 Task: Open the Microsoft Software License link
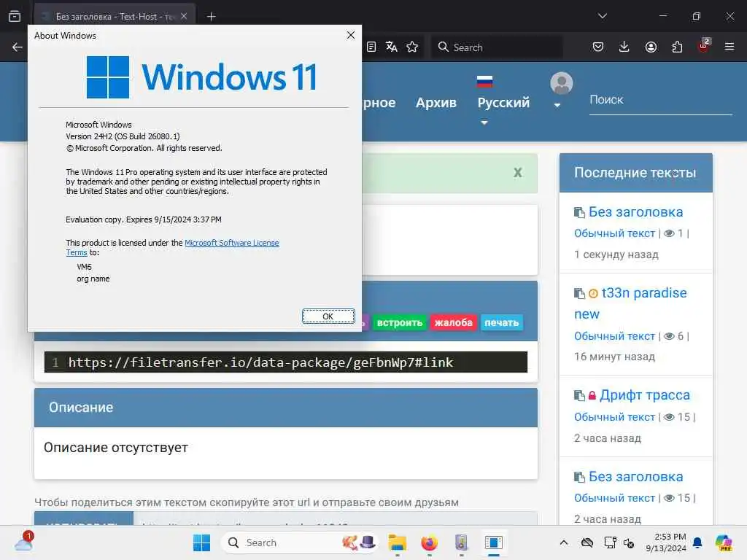click(231, 243)
